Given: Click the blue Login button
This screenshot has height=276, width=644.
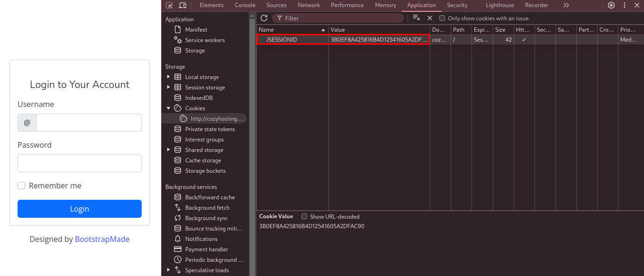Looking at the screenshot, I should 80,209.
